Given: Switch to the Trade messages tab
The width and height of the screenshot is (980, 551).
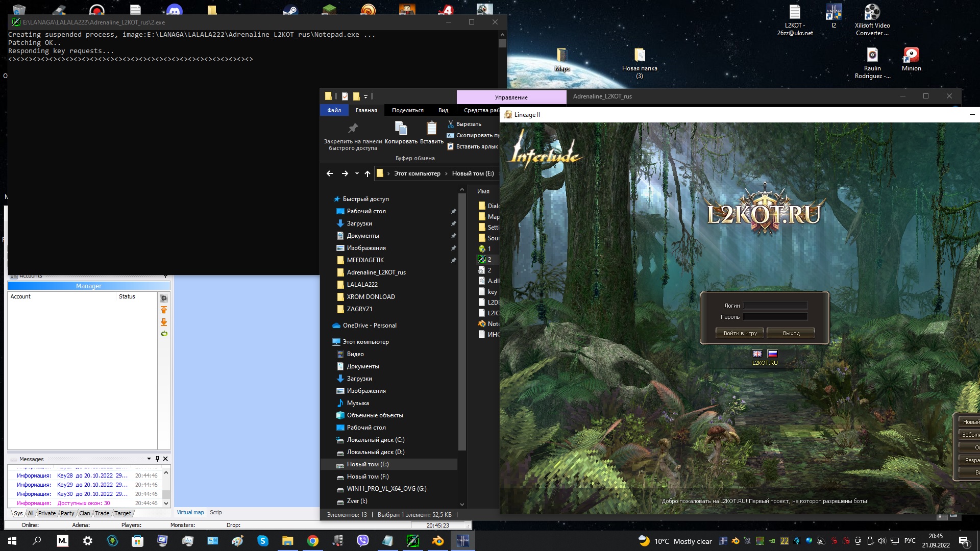Looking at the screenshot, I should 102,513.
